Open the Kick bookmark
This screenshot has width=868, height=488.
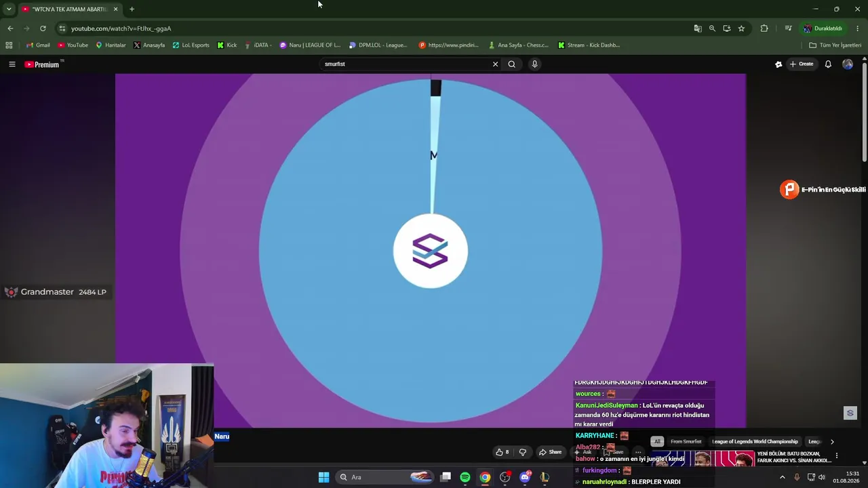[x=227, y=45]
